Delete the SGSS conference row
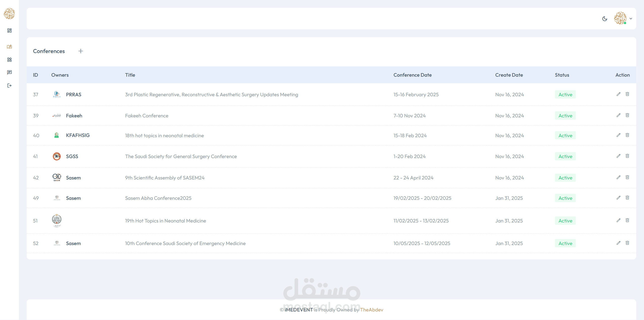Image resolution: width=644 pixels, height=320 pixels. tap(627, 156)
